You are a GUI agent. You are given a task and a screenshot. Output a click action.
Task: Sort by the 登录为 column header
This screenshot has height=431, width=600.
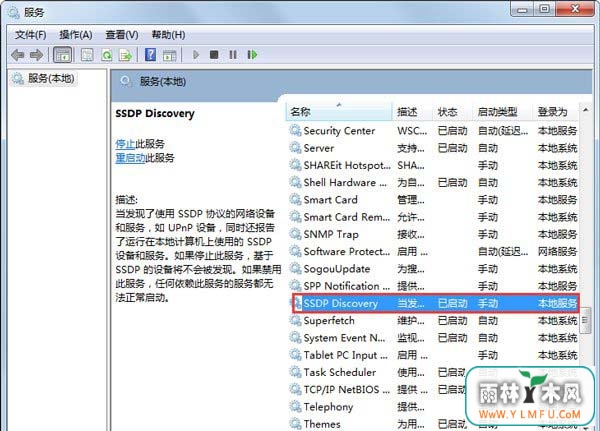(x=556, y=112)
